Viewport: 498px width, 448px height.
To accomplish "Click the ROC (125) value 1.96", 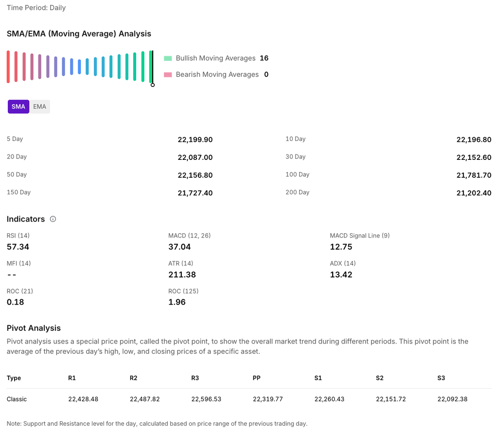I will 177,302.
